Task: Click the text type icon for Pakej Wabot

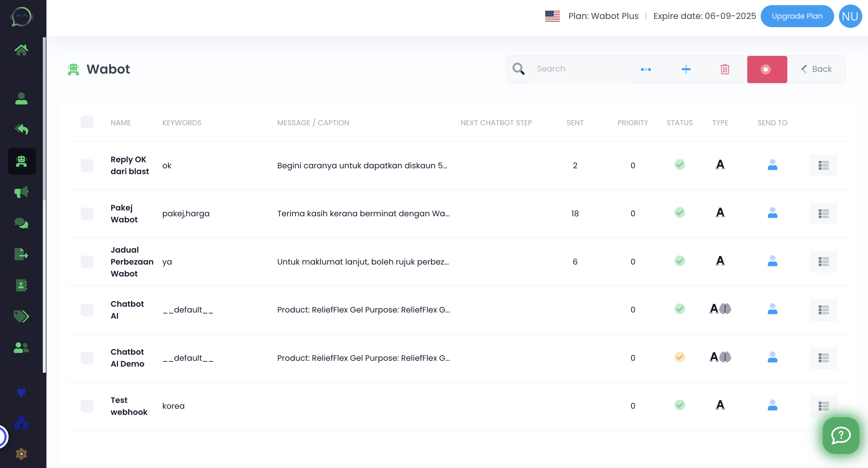Action: (720, 212)
